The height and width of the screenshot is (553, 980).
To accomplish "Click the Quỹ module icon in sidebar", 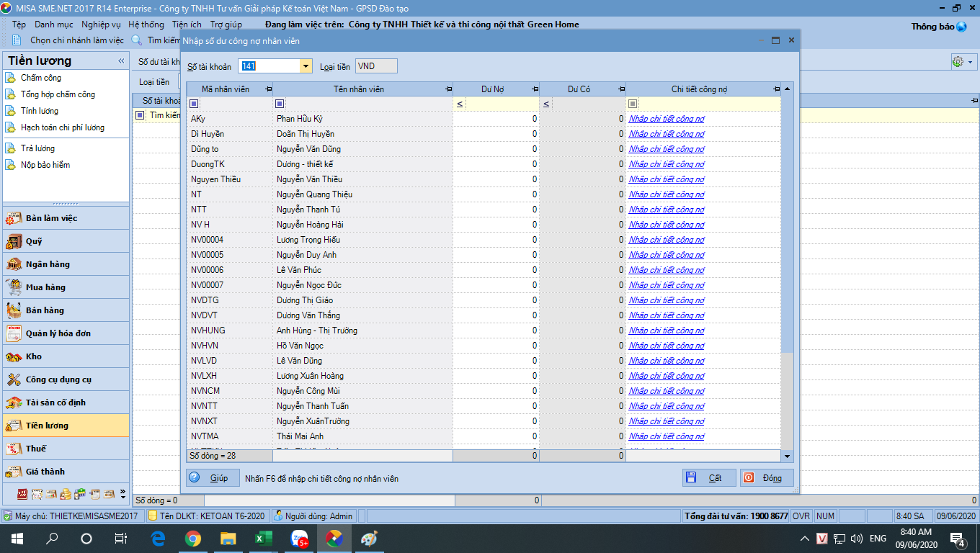I will point(14,241).
